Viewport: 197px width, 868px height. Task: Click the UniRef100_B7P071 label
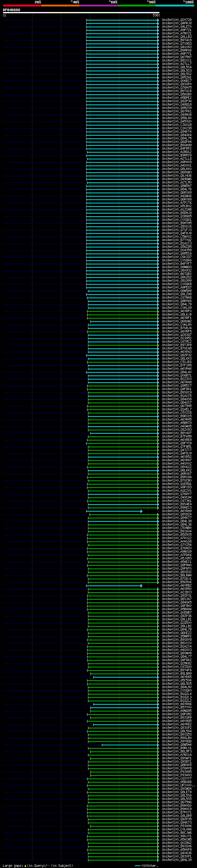click(x=176, y=812)
